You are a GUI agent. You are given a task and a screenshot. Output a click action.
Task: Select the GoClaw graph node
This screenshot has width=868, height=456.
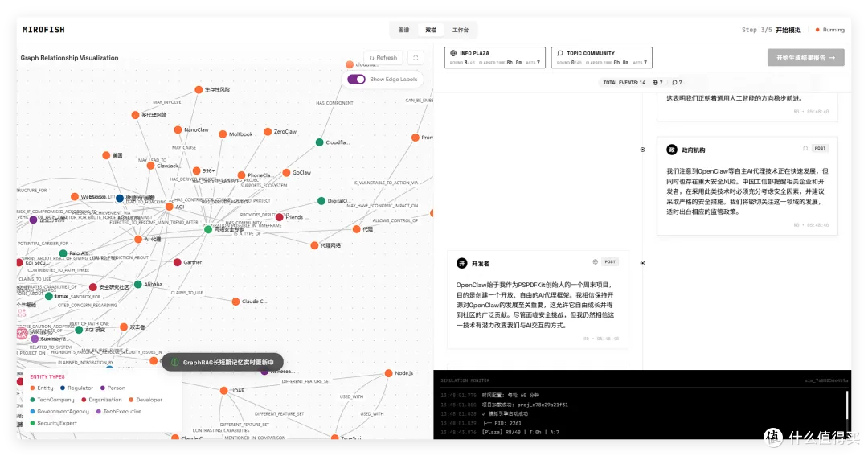click(286, 173)
